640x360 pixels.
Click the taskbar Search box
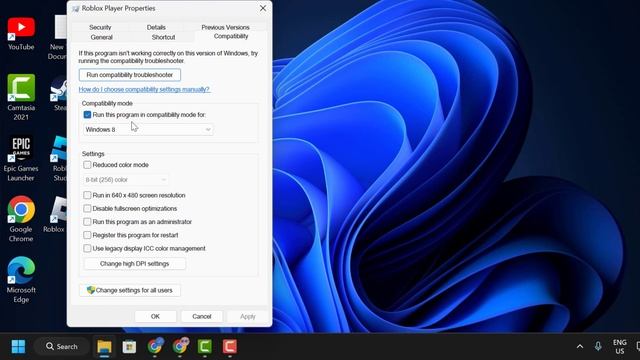pyautogui.click(x=62, y=347)
